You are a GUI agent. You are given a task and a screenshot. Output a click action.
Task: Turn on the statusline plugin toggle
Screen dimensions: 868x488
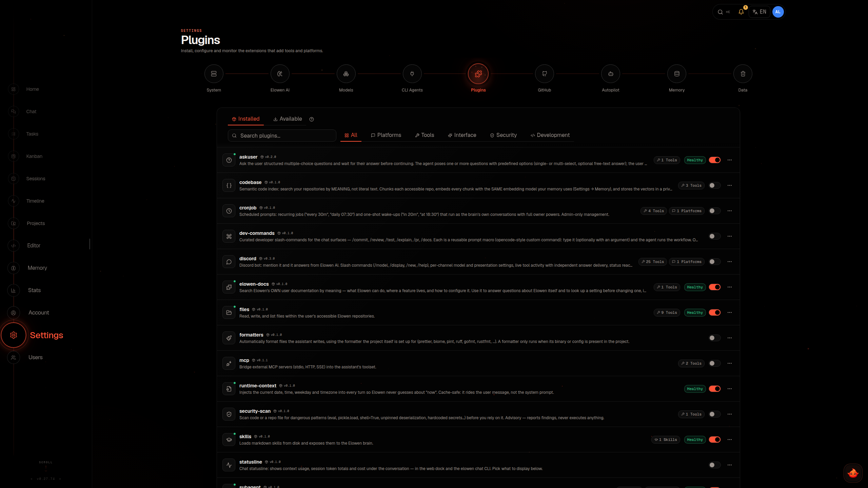[x=715, y=465]
